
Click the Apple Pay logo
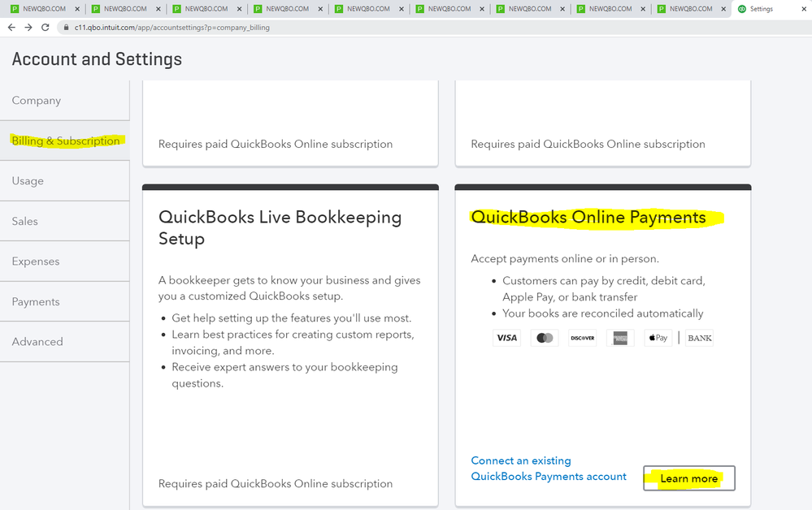[x=658, y=338]
